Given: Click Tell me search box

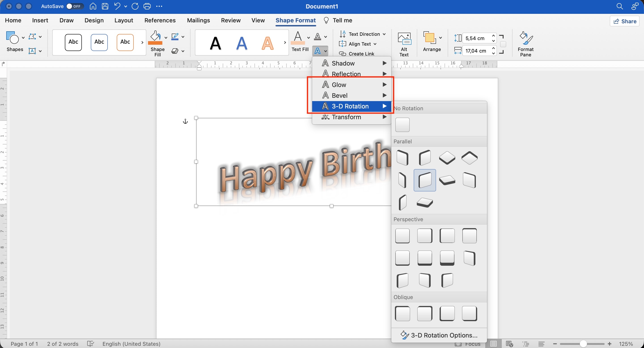Looking at the screenshot, I should pyautogui.click(x=338, y=20).
